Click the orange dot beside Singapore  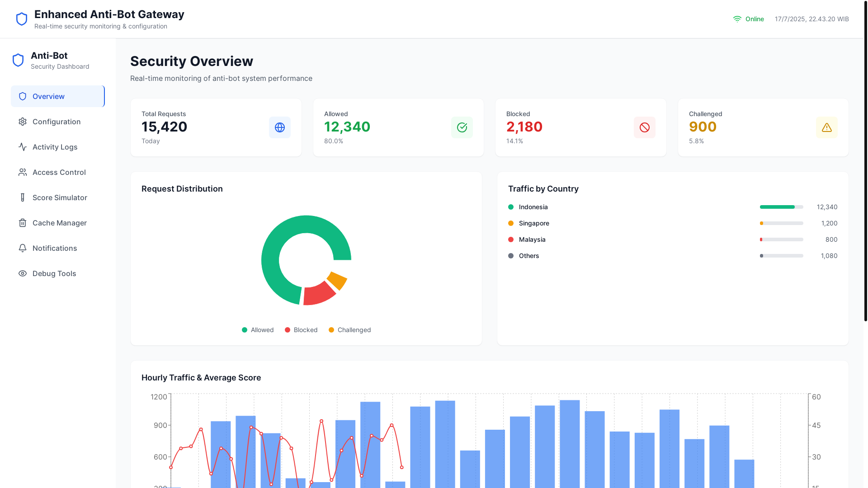tap(511, 223)
